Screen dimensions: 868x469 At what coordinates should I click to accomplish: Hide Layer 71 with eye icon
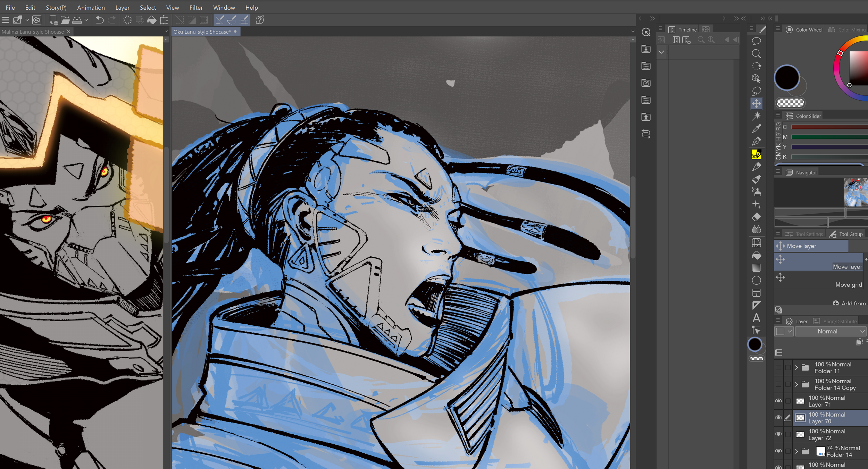[778, 401]
